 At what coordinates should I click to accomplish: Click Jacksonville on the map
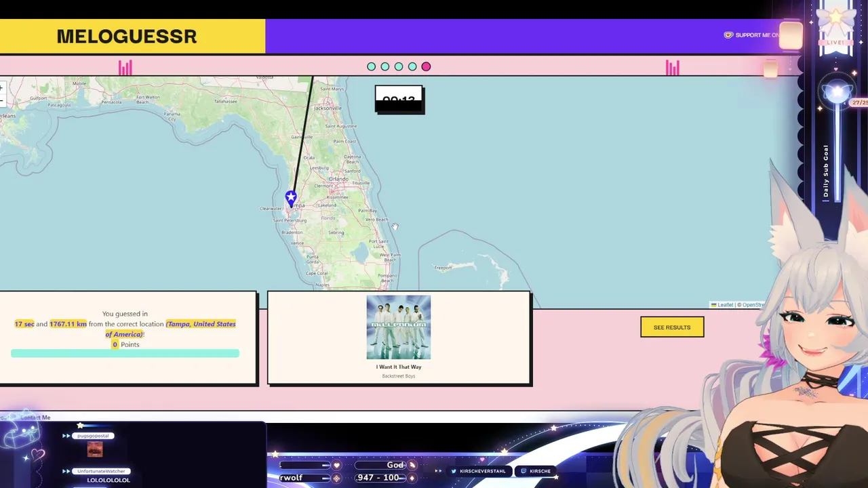click(x=328, y=108)
